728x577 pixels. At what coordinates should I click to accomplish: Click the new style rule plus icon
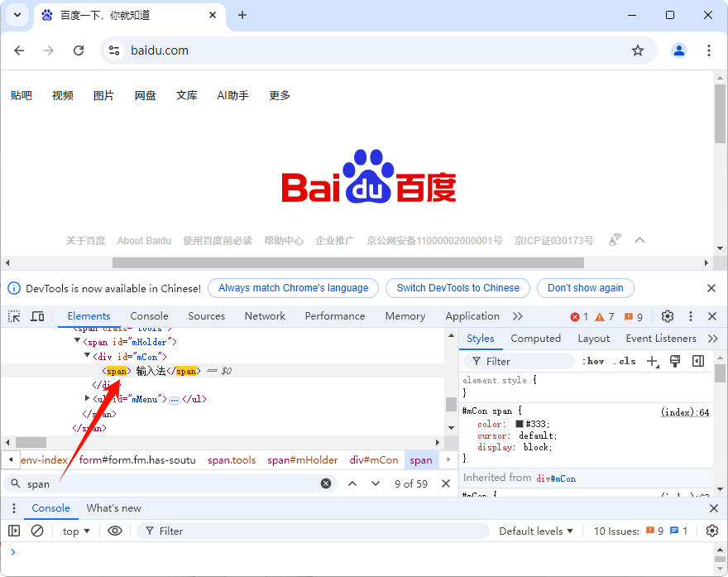653,362
